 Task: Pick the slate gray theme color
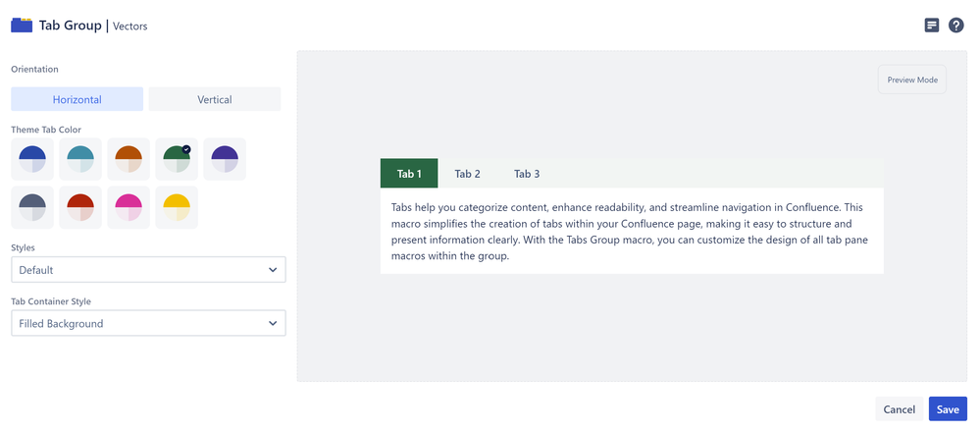click(32, 207)
